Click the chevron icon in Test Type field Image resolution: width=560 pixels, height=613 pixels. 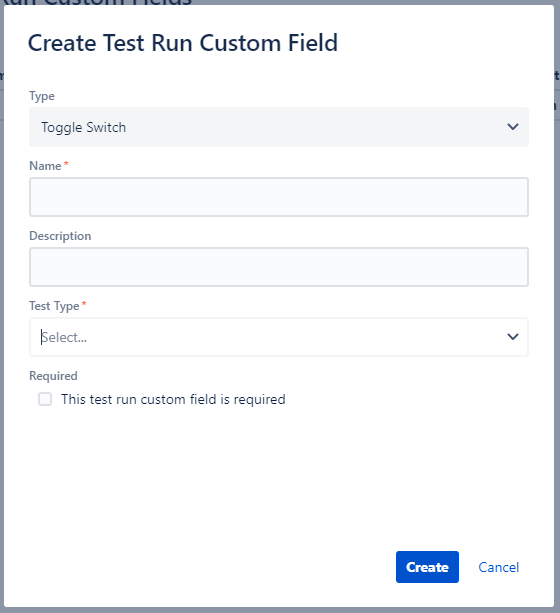pos(513,337)
